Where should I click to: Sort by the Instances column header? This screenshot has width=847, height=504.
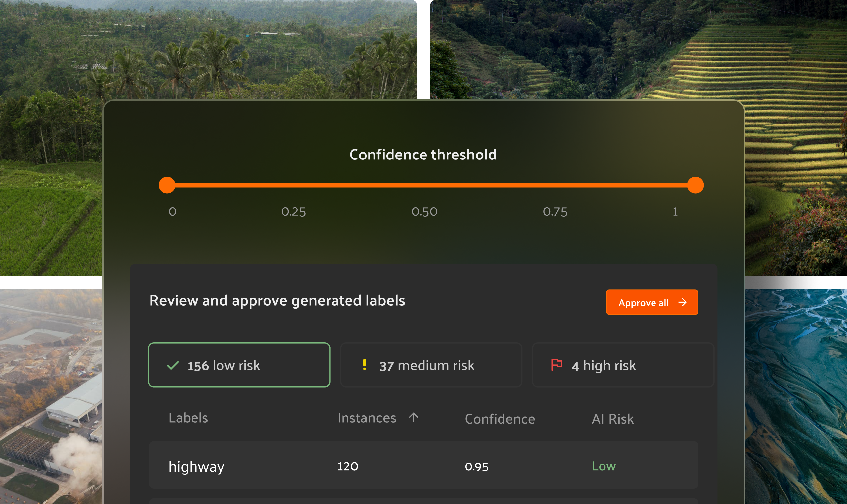click(x=366, y=418)
